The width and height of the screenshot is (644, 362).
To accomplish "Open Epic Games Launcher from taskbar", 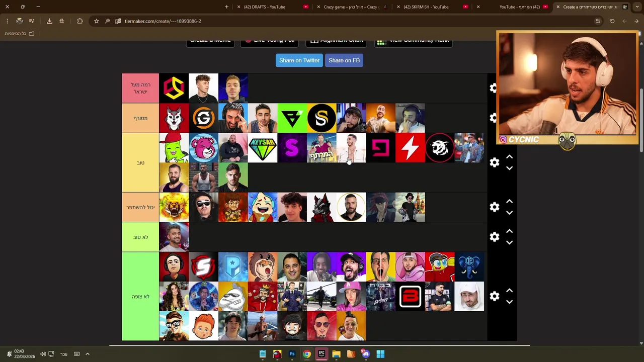I will point(321,354).
